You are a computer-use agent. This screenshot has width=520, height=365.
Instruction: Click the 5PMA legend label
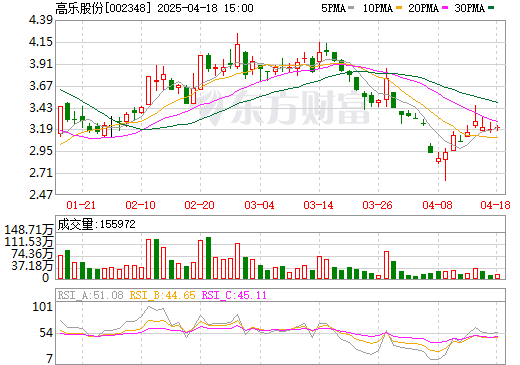333,8
